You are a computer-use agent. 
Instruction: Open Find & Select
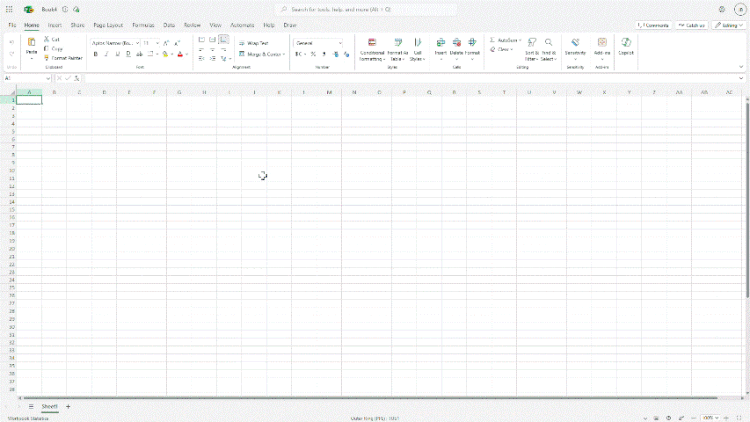click(x=548, y=50)
